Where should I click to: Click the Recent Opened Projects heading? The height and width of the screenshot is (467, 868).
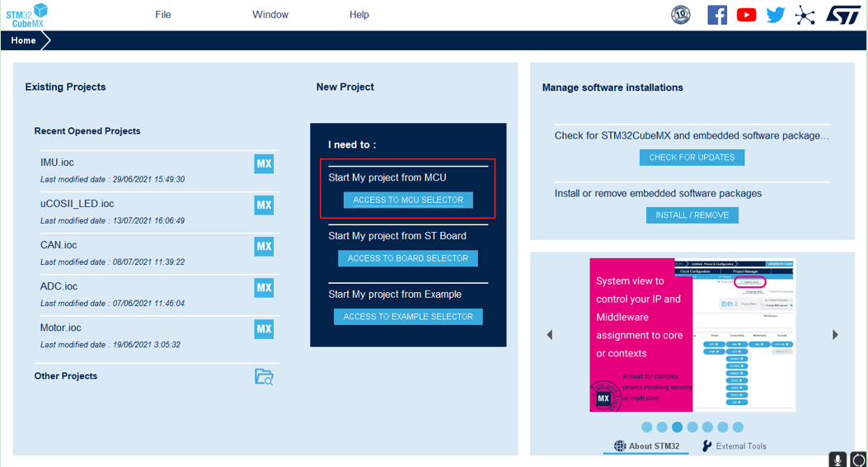[x=87, y=130]
